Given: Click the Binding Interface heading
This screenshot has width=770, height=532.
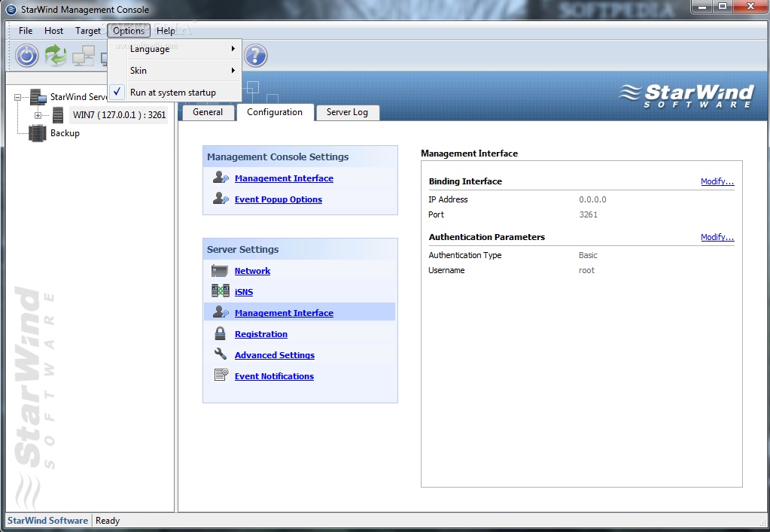Looking at the screenshot, I should pos(465,181).
